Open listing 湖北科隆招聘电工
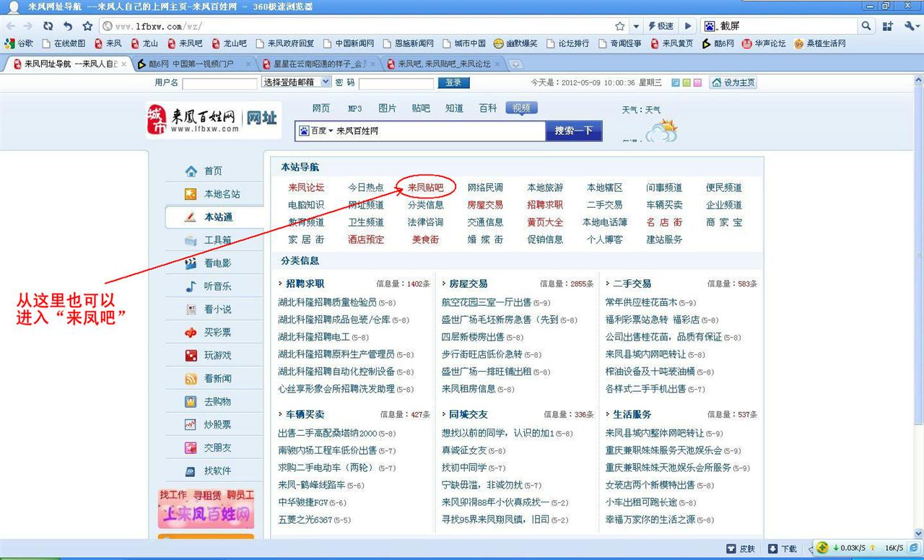Image resolution: width=924 pixels, height=560 pixels. (x=313, y=337)
